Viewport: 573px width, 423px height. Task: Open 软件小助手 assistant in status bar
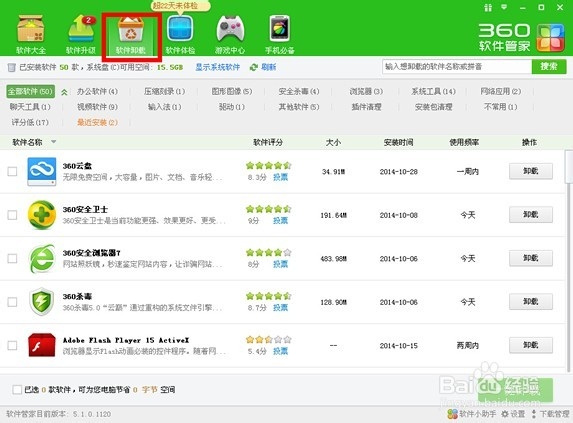point(472,414)
